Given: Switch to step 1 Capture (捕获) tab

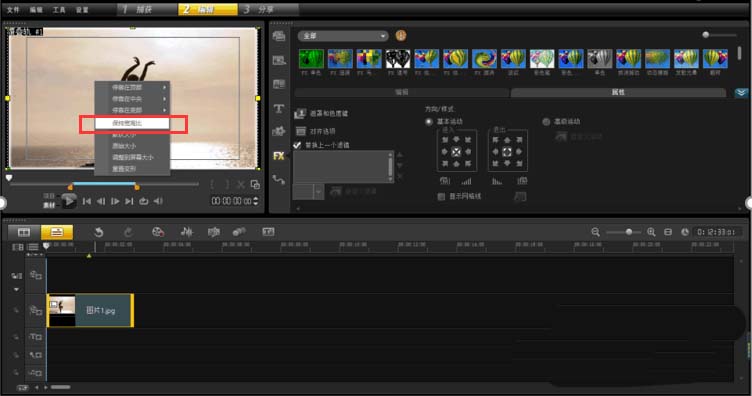Looking at the screenshot, I should (x=147, y=9).
